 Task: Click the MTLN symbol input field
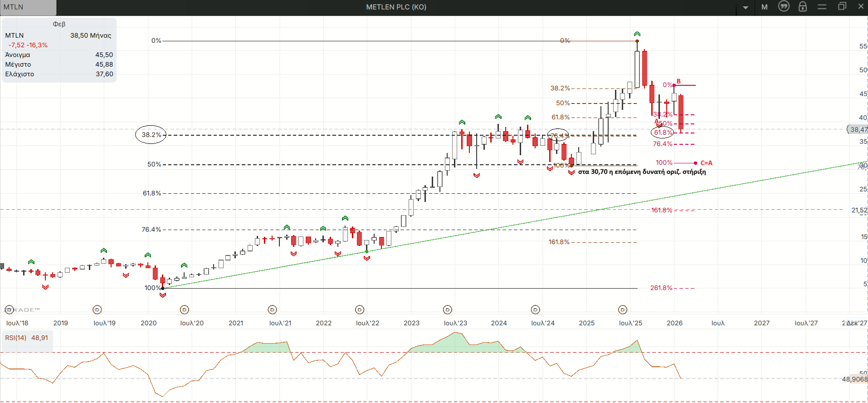(x=28, y=7)
